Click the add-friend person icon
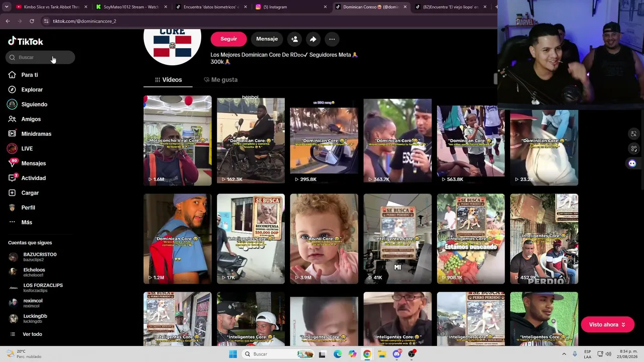This screenshot has width=644, height=362. [x=294, y=39]
